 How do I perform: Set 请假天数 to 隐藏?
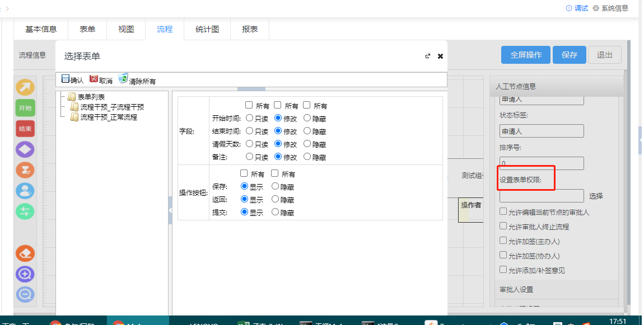tap(307, 144)
